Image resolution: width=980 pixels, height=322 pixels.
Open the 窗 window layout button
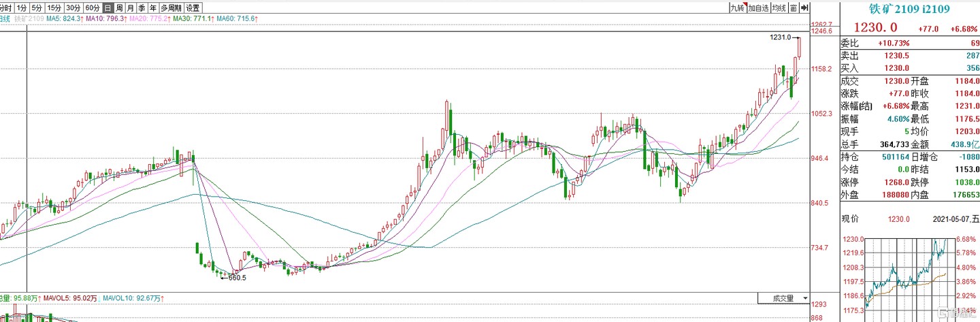(x=794, y=7)
